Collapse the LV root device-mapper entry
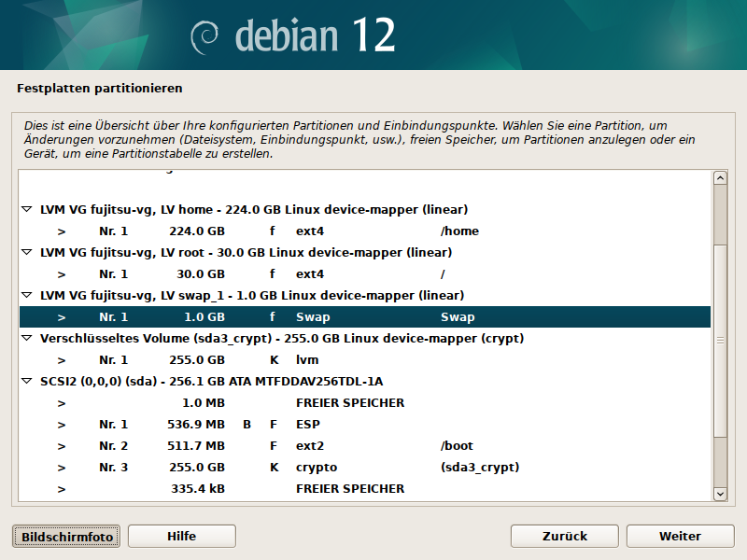 click(26, 253)
